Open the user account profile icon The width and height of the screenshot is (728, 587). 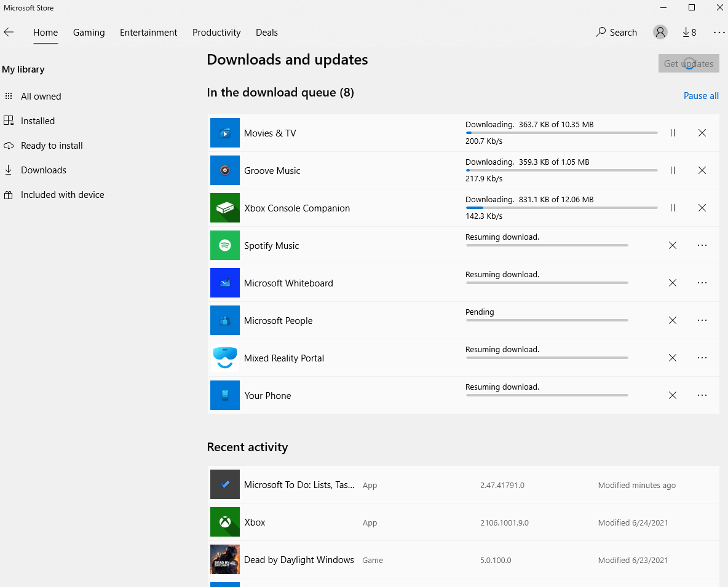coord(660,32)
